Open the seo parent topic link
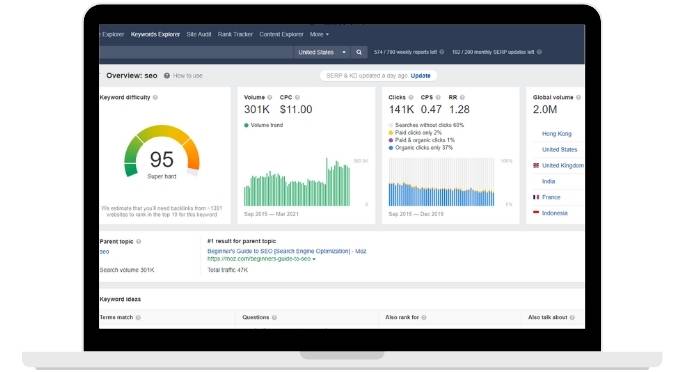 tap(104, 252)
